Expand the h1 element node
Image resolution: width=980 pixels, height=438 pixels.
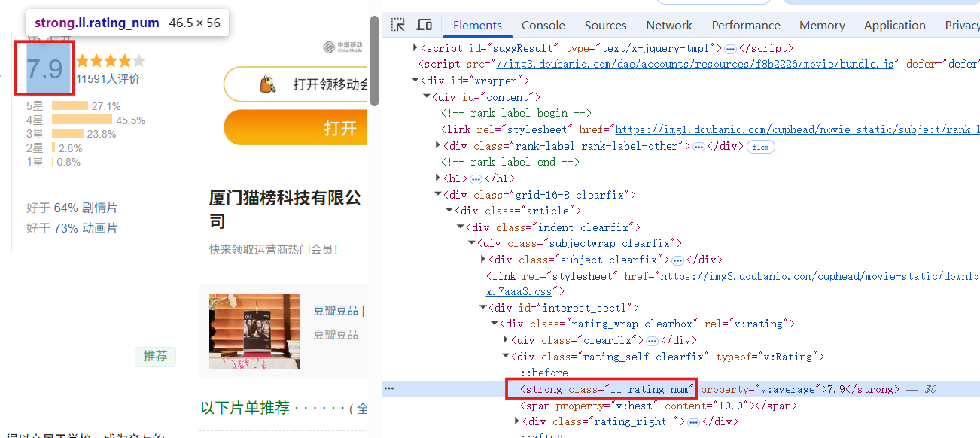438,178
